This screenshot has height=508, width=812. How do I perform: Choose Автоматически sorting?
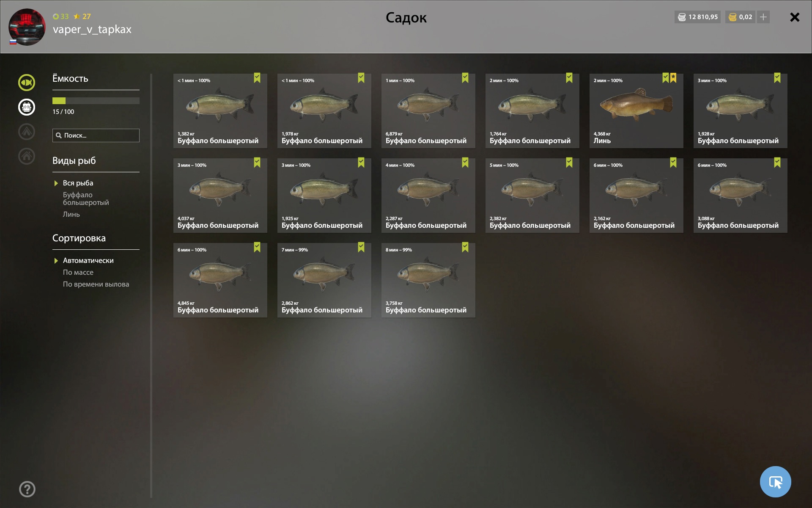coord(88,260)
